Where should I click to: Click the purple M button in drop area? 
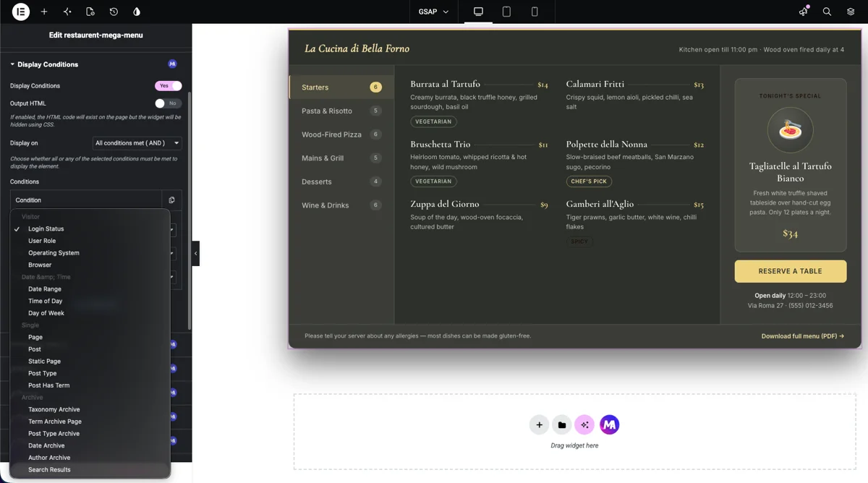point(610,425)
